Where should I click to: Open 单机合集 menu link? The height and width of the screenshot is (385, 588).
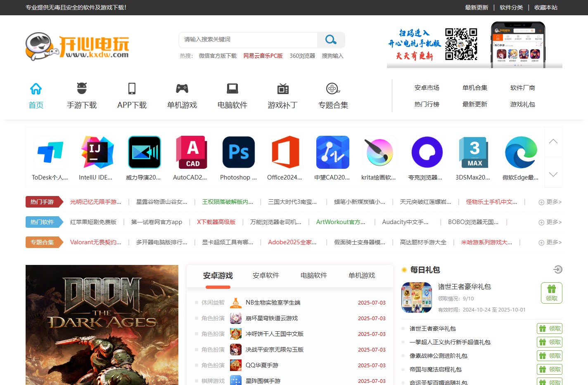pyautogui.click(x=475, y=88)
